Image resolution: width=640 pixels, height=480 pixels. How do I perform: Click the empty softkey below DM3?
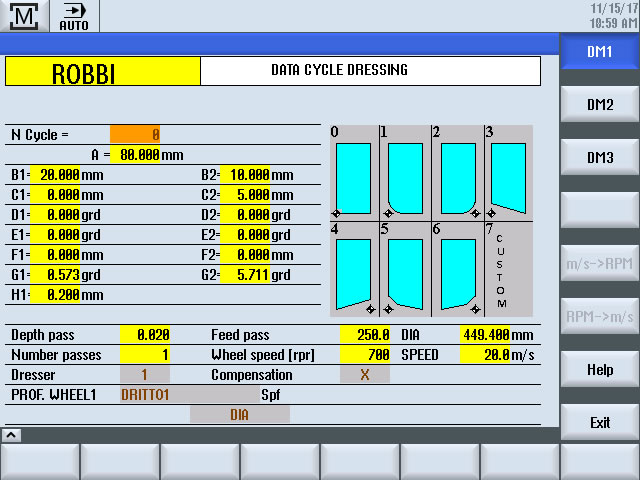click(599, 211)
